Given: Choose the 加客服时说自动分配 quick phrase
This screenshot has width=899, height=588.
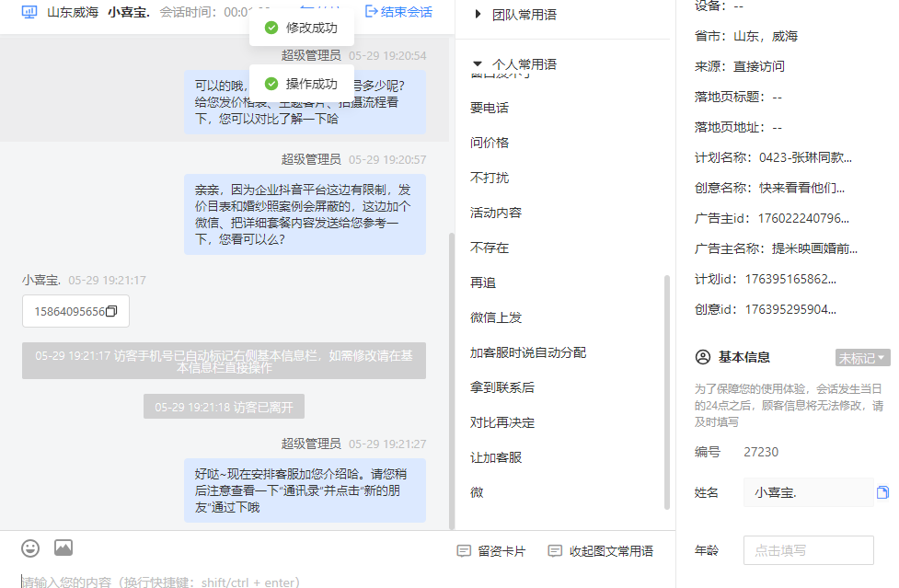Looking at the screenshot, I should point(528,352).
